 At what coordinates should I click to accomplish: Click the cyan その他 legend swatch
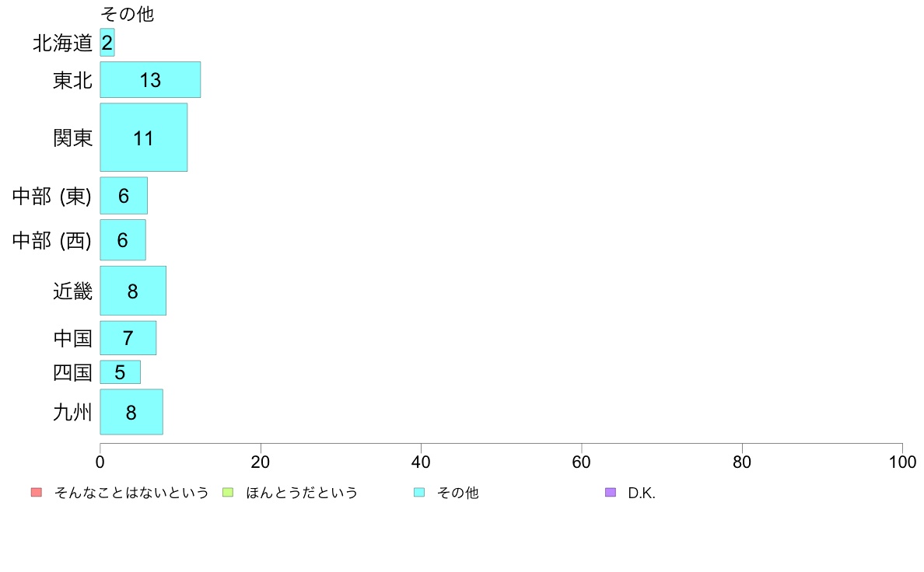click(x=419, y=493)
